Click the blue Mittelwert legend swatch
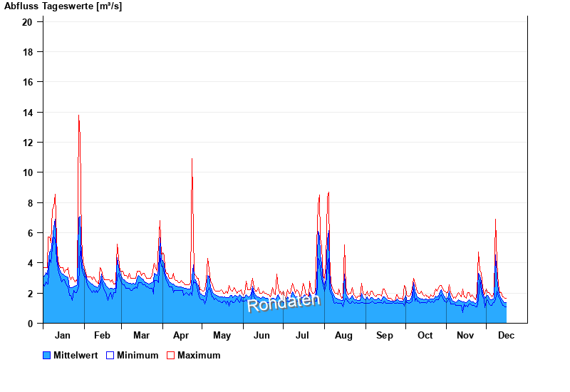 tap(47, 356)
